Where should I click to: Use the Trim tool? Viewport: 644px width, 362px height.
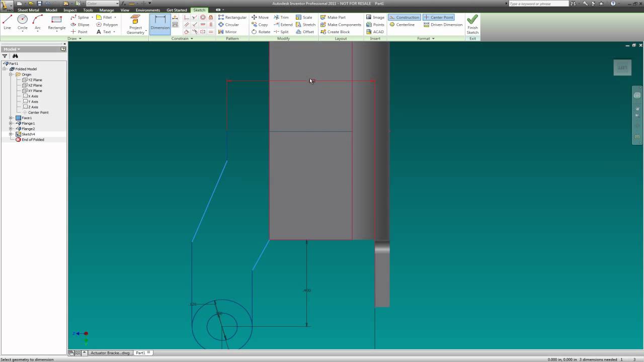[x=281, y=17]
